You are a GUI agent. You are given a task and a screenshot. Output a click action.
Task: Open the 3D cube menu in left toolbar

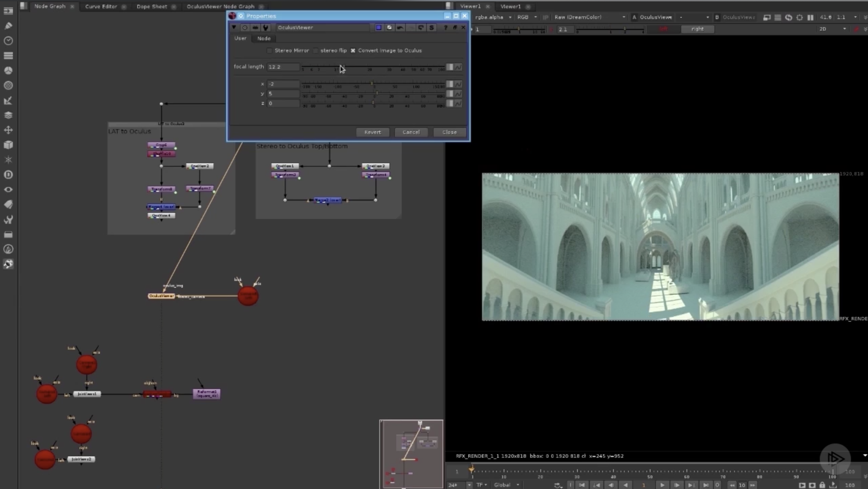pyautogui.click(x=8, y=145)
